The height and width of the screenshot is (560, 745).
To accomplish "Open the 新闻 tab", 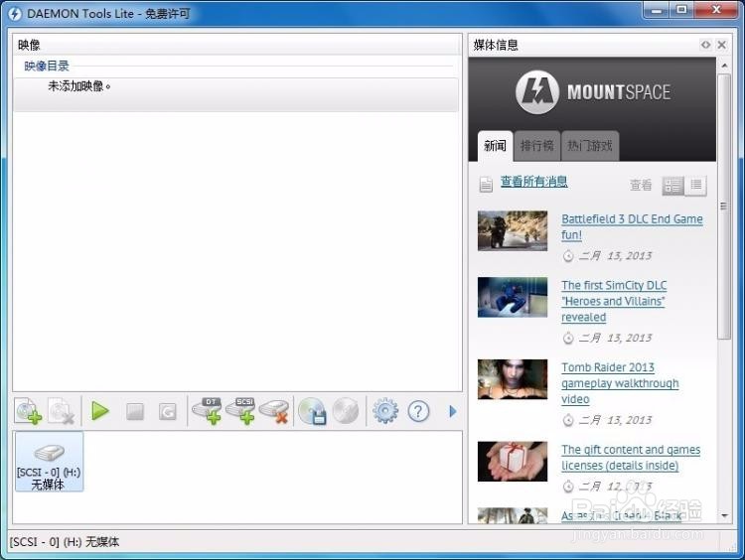I will 495,146.
